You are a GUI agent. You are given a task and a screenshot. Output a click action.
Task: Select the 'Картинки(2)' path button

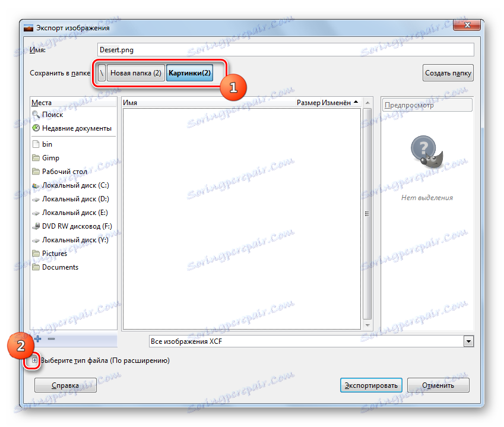pyautogui.click(x=189, y=72)
